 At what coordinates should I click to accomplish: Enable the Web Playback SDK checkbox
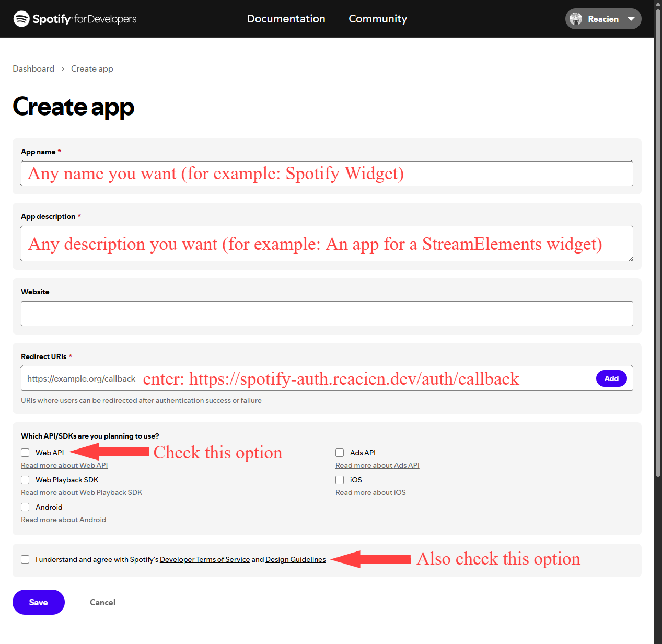coord(25,480)
